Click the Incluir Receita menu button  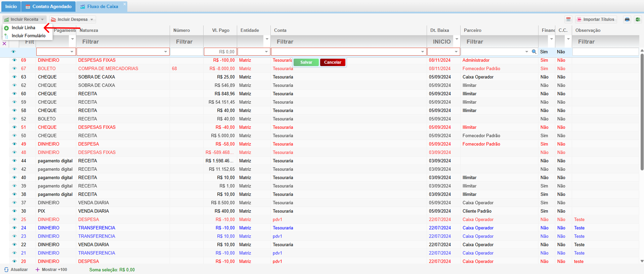tap(24, 19)
